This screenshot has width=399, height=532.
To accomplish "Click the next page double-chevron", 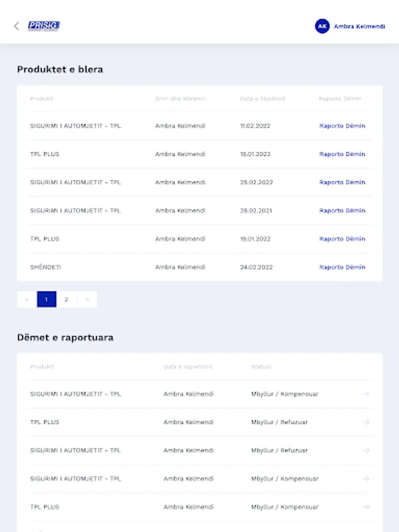I will click(x=87, y=300).
